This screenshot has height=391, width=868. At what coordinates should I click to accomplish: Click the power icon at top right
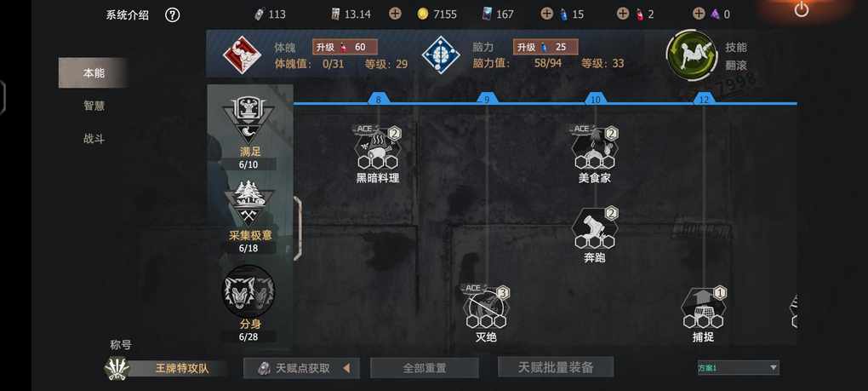point(801,9)
